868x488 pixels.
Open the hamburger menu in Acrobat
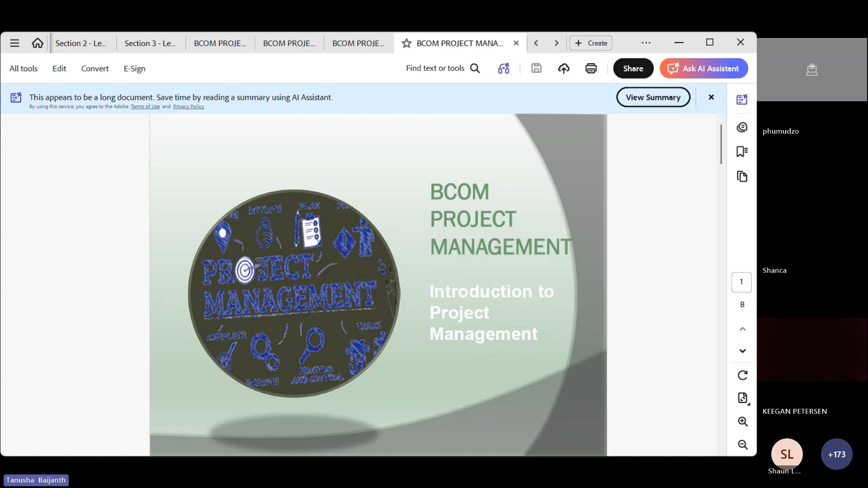(x=14, y=43)
